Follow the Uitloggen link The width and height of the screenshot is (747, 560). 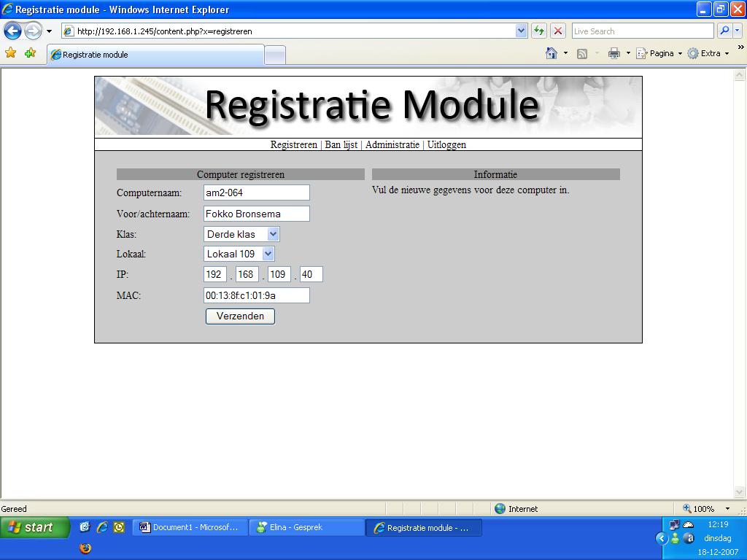click(446, 144)
